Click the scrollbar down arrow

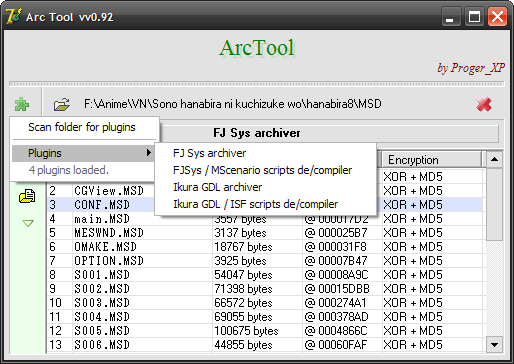click(494, 345)
